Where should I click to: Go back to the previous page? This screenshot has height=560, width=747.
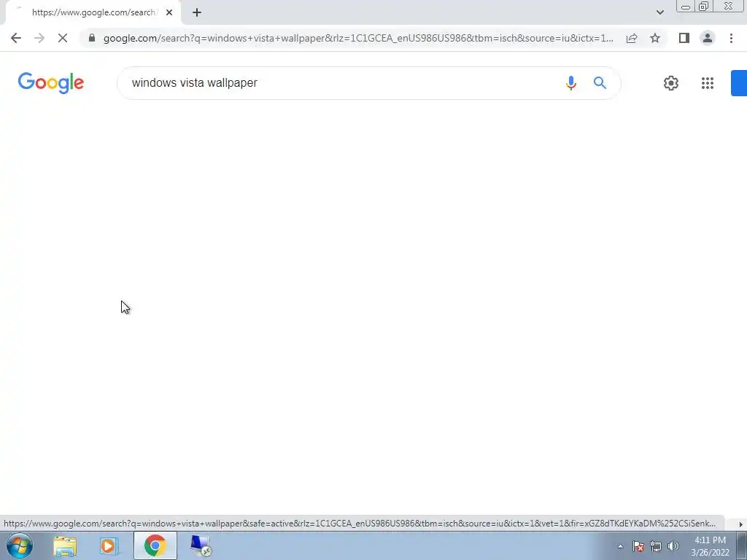coord(16,38)
